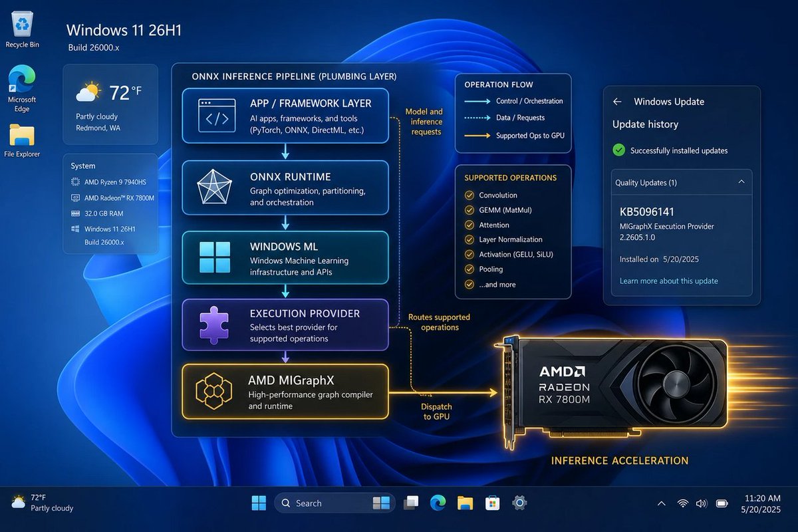Click the GEMM (MatMul) checkmark
The height and width of the screenshot is (532, 798).
tap(469, 210)
